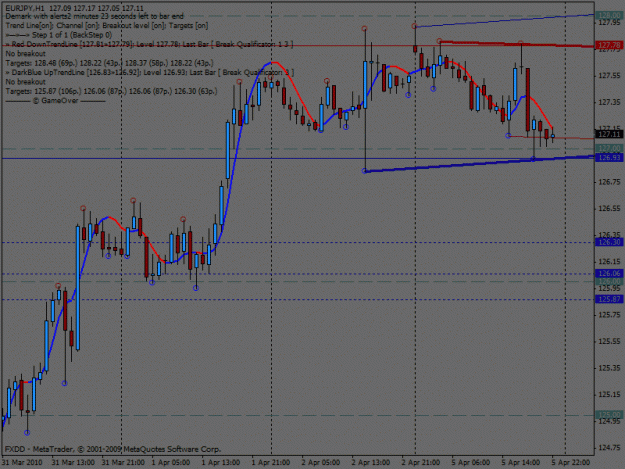Select the thick red down trend line

pos(518,44)
